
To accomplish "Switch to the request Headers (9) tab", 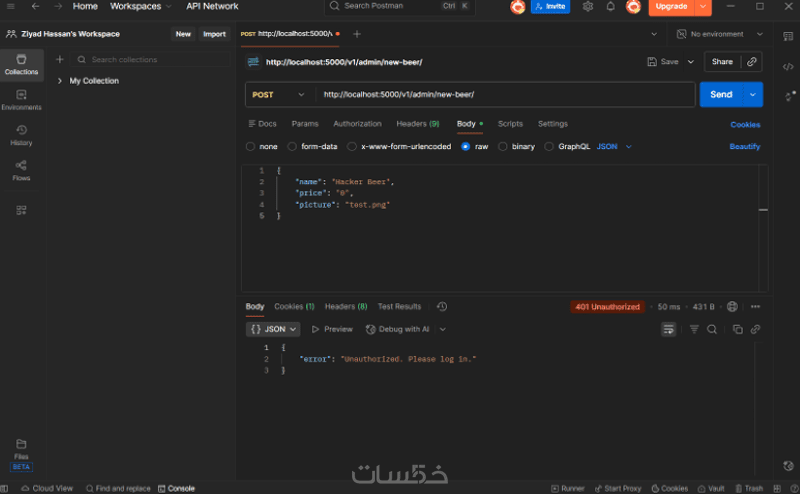I will (x=417, y=124).
